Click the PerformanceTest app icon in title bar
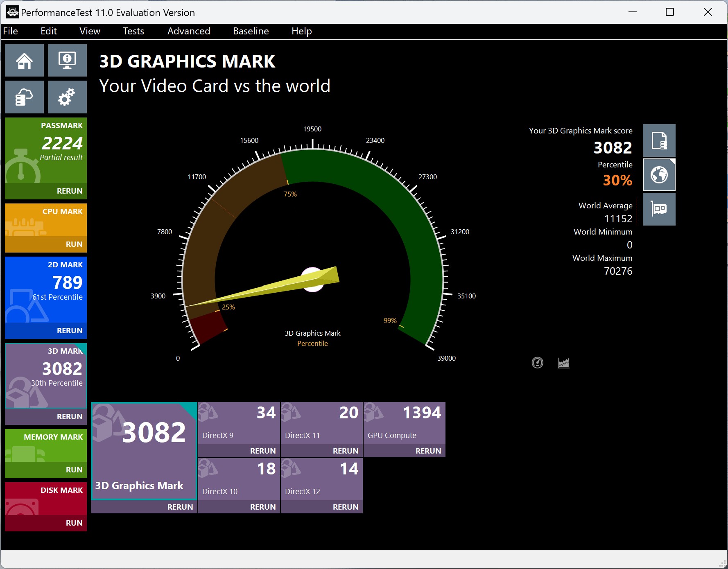 click(x=12, y=12)
